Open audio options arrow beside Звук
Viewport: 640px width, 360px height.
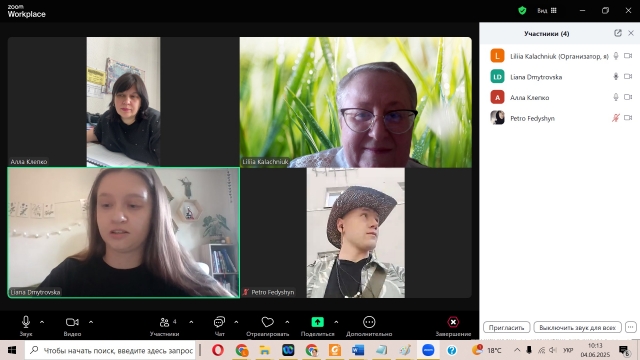click(42, 322)
